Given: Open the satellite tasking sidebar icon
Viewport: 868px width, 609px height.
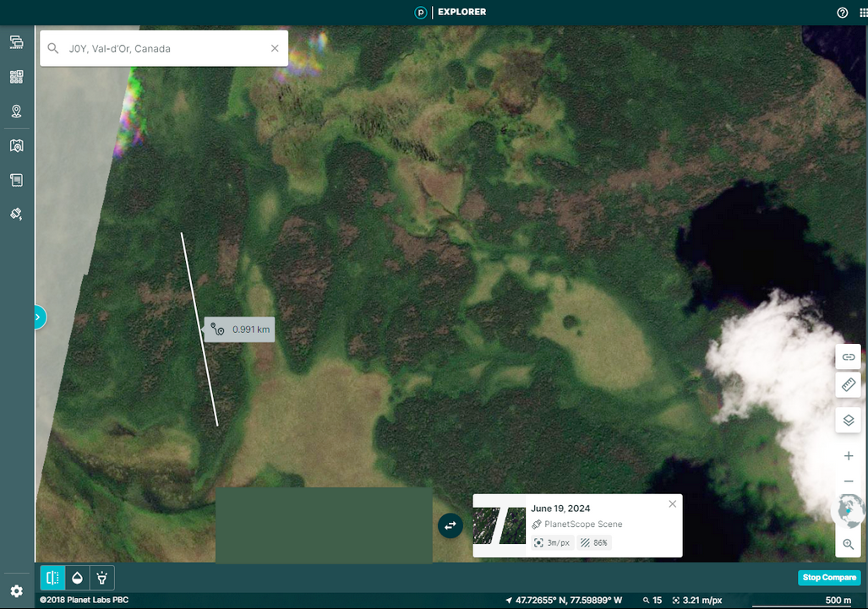Looking at the screenshot, I should click(17, 214).
